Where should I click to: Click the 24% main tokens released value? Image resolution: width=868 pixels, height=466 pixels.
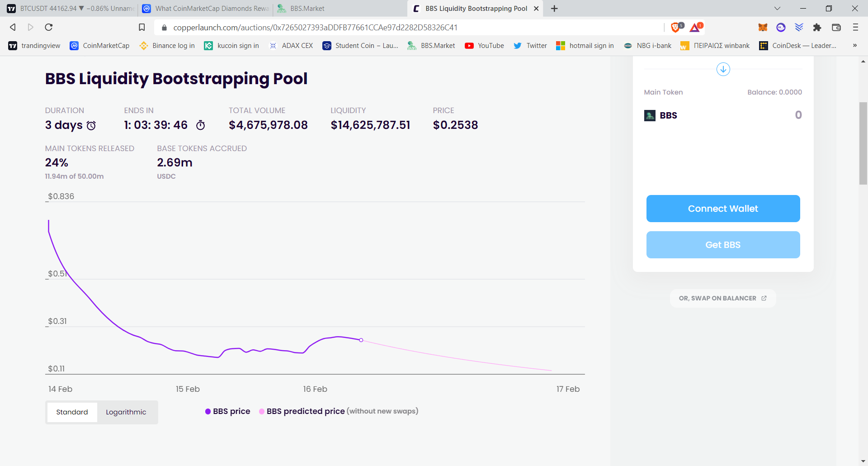point(57,162)
